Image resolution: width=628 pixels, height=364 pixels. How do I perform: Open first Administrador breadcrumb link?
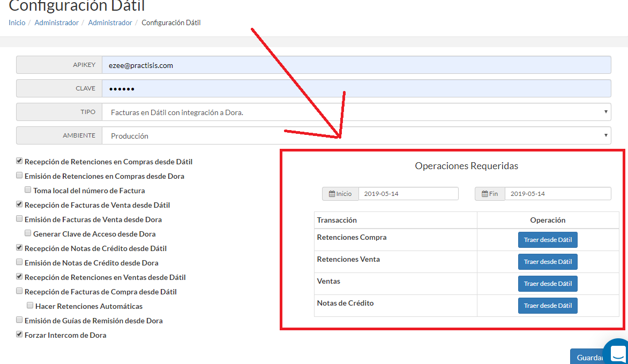coord(56,23)
